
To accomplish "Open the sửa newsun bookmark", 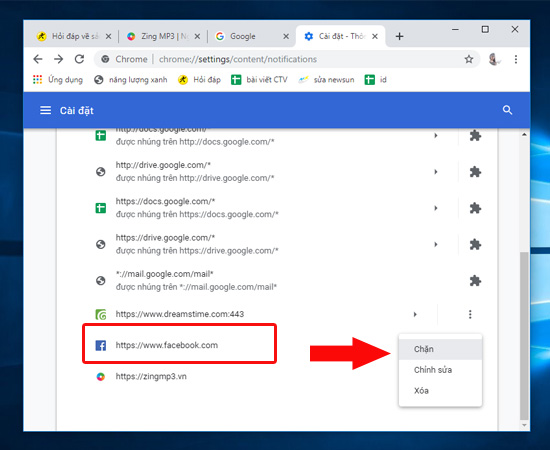I will point(327,80).
